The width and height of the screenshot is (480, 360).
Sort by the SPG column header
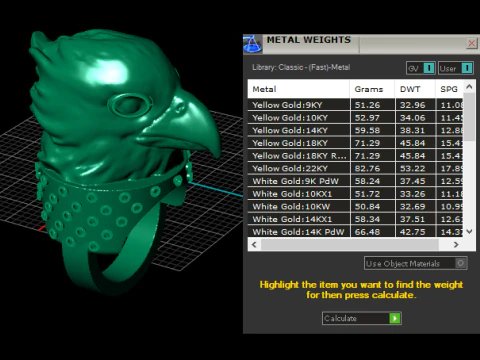tap(449, 89)
